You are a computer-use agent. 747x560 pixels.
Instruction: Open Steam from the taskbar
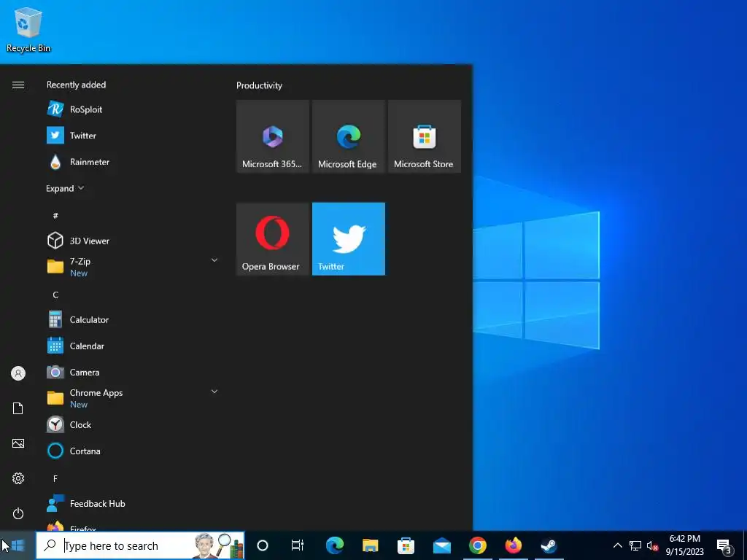tap(549, 545)
